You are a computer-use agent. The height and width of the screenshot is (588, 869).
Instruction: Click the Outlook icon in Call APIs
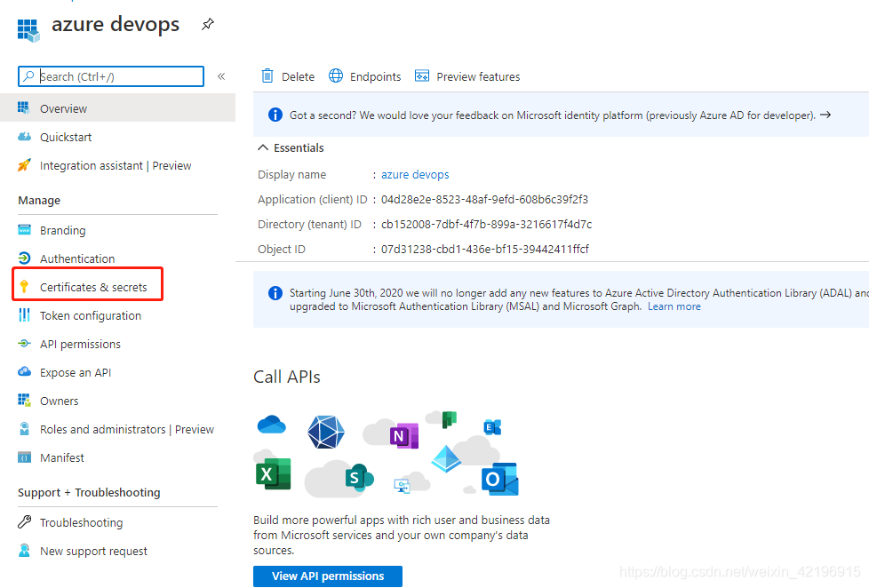500,479
